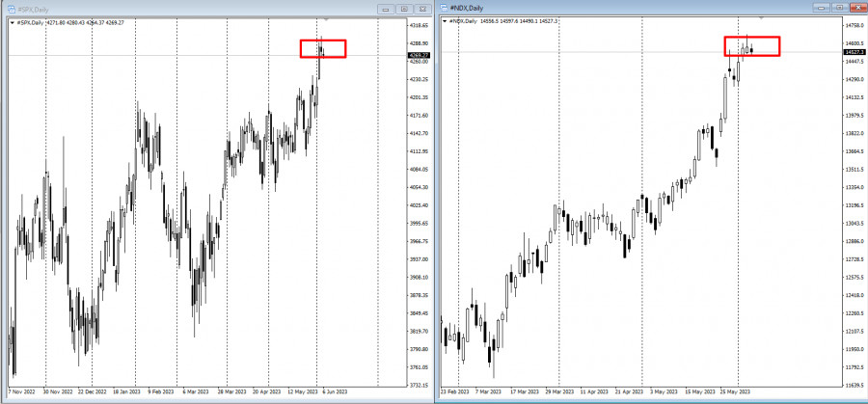Click the #SPX,Daily title bar text
The image size is (868, 404).
tap(32, 9)
